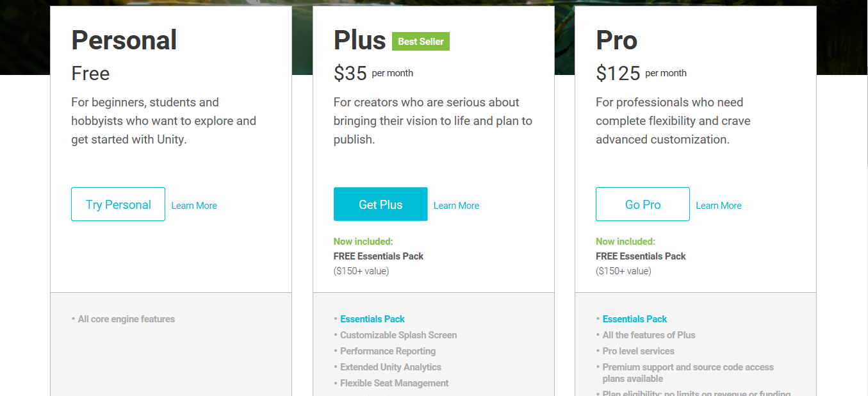Select the Go Pro button
This screenshot has width=868, height=396.
[x=643, y=204]
